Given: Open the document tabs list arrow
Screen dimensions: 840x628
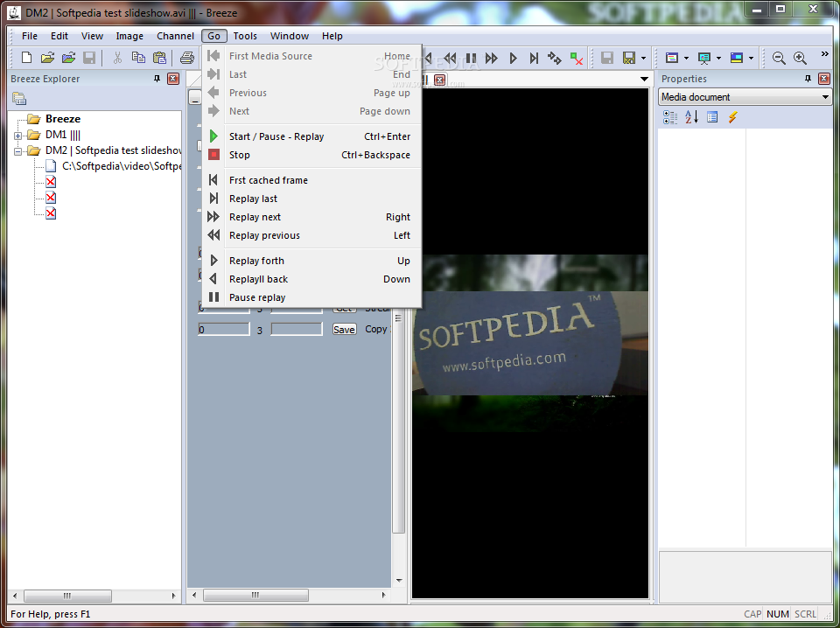Looking at the screenshot, I should click(x=645, y=80).
